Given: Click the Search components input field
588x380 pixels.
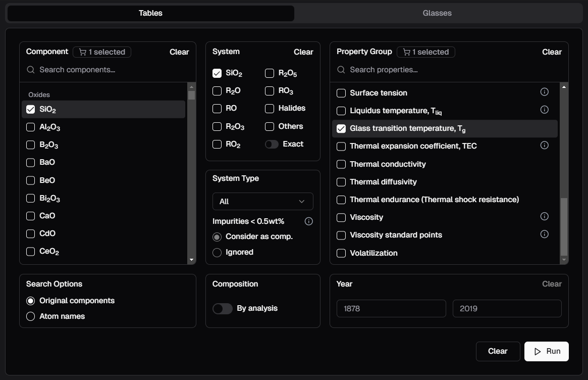Looking at the screenshot, I should pos(111,70).
